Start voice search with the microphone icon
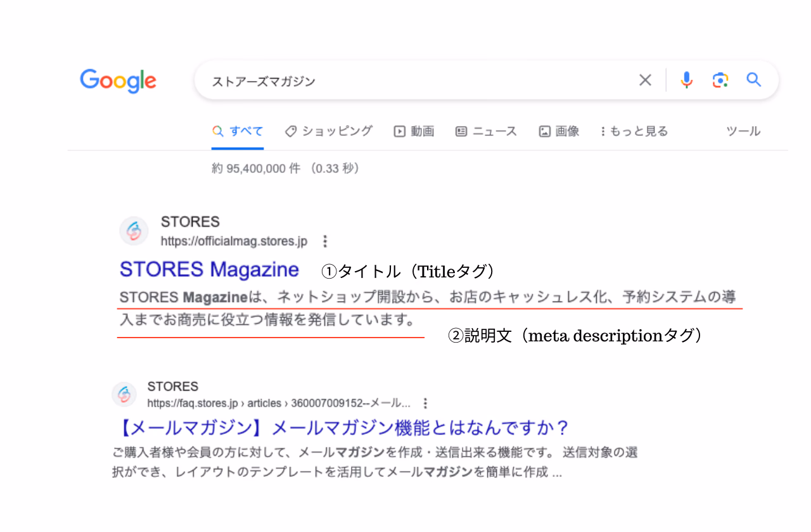Image resolution: width=811 pixels, height=532 pixels. tap(687, 80)
